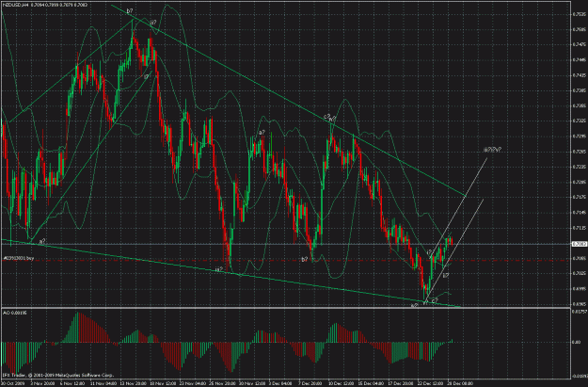Click the 0.7385 price scale label
Image resolution: width=588 pixels, height=387 pixels.
(579, 90)
